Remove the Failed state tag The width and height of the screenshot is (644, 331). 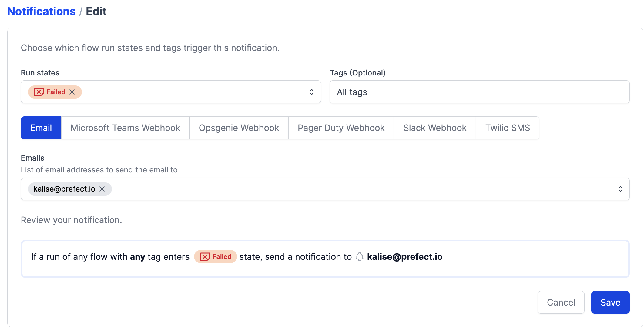point(72,92)
